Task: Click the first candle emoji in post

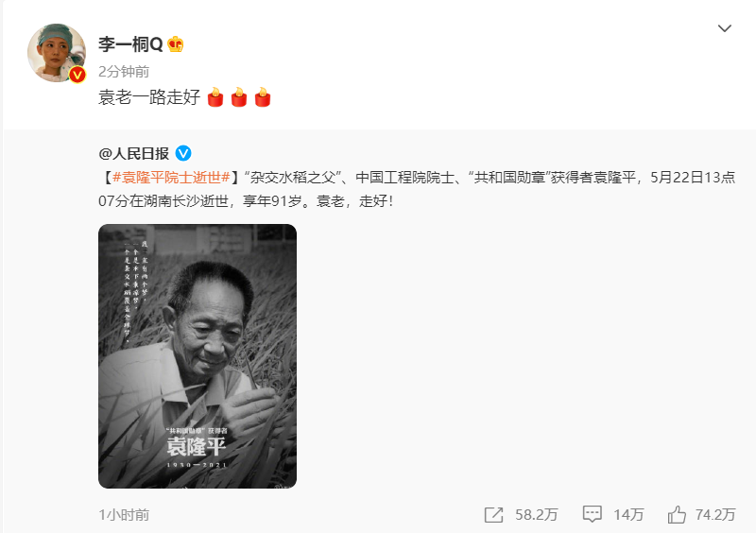Action: click(x=215, y=97)
